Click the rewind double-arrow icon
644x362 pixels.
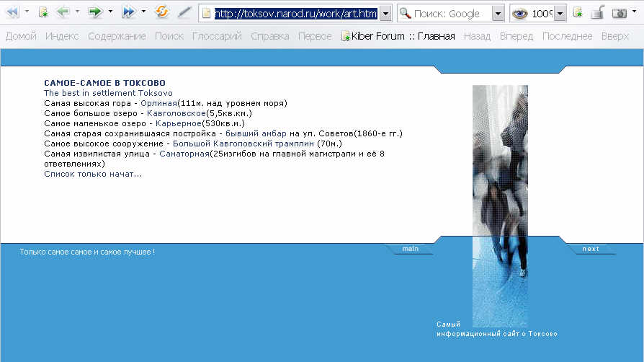[12, 12]
